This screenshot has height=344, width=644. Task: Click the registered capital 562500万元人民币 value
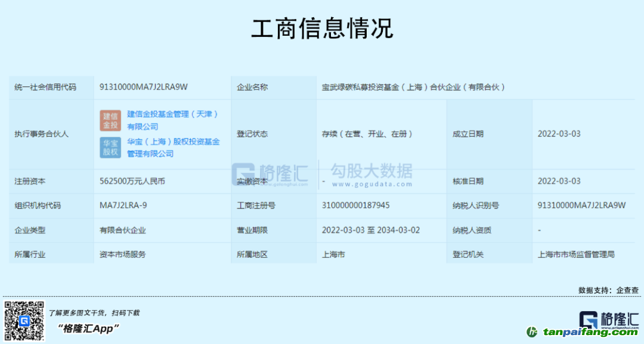(x=132, y=181)
